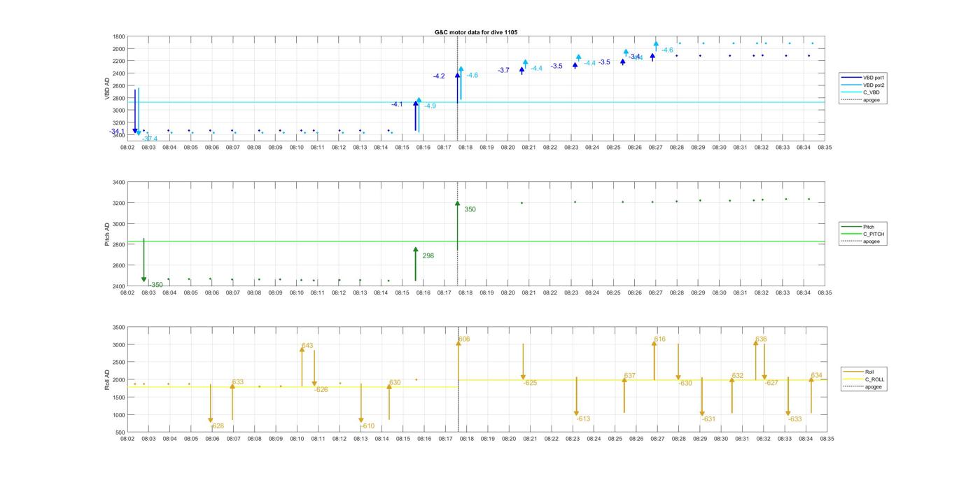Click the '2500' tick on Roll axis
980x485 pixels.
(x=118, y=363)
